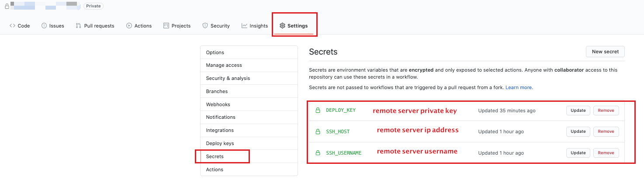The image size is (644, 180).
Task: Click the Settings gear icon
Action: coord(282,26)
